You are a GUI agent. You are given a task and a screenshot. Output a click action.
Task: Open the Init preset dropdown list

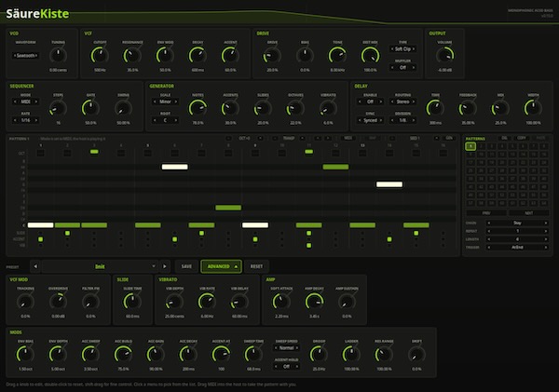click(100, 266)
